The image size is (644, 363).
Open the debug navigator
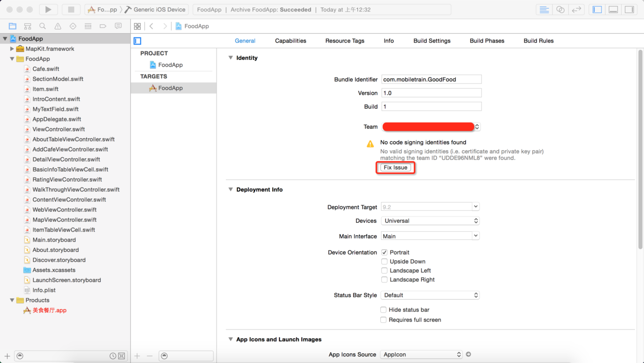88,26
